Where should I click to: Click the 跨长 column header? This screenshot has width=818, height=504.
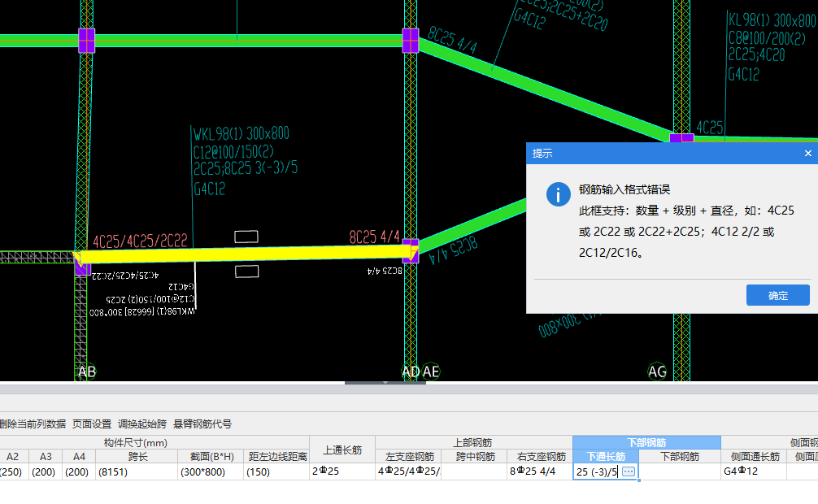coord(137,457)
